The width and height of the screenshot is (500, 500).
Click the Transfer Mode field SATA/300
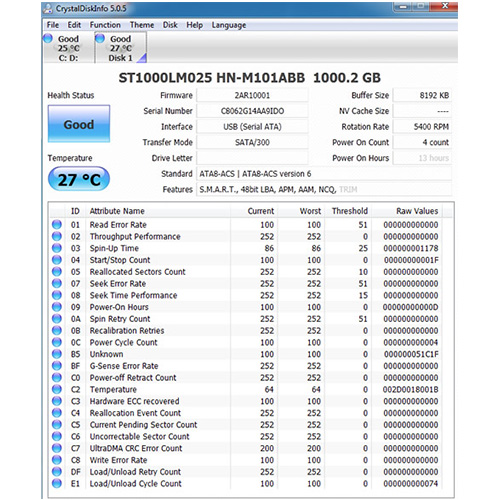[252, 142]
